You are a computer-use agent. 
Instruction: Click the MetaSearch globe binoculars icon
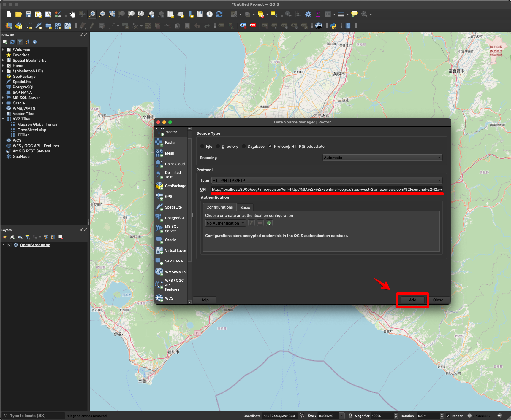pyautogui.click(x=319, y=26)
